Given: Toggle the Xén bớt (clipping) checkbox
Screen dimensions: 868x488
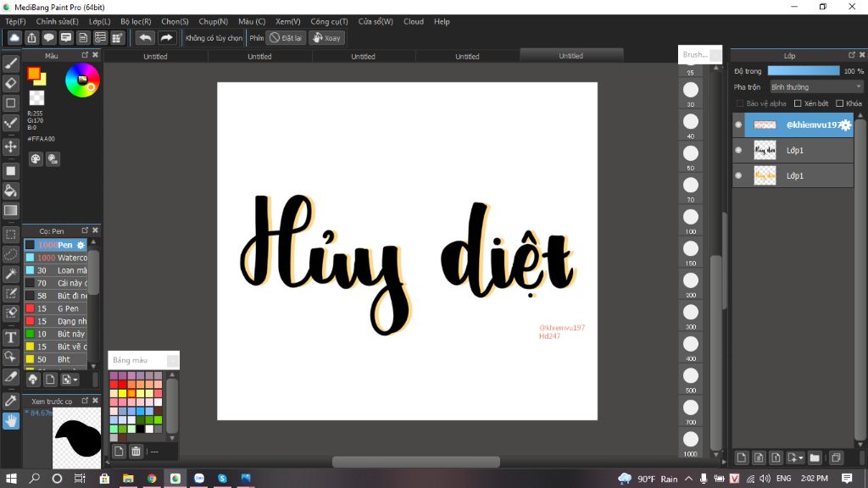Looking at the screenshot, I should click(x=798, y=103).
